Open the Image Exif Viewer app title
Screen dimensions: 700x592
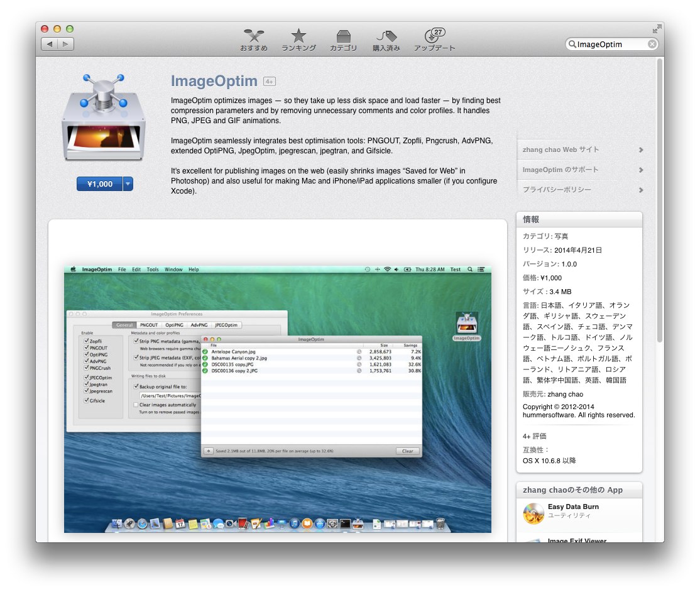click(577, 540)
